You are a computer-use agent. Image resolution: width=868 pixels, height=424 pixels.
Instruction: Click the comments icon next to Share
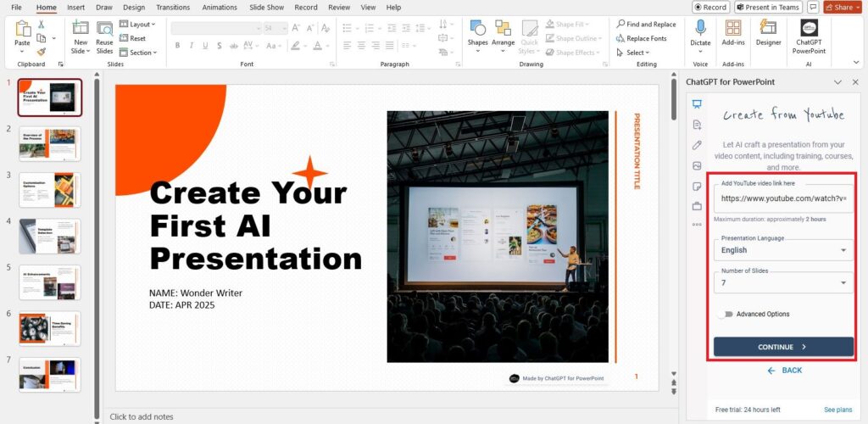tap(813, 7)
